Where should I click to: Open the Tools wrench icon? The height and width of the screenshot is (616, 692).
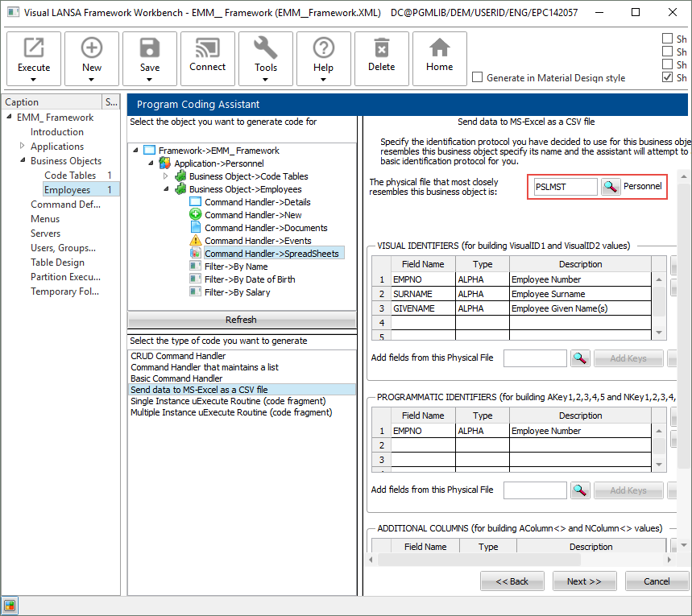tap(266, 48)
